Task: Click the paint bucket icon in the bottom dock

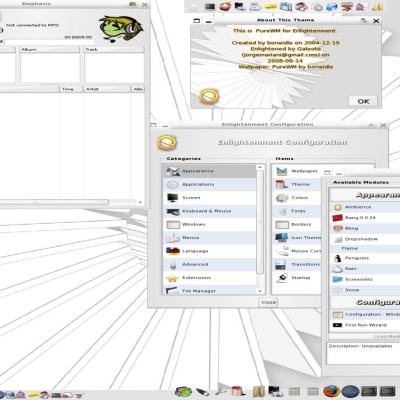Action: pyautogui.click(x=238, y=391)
